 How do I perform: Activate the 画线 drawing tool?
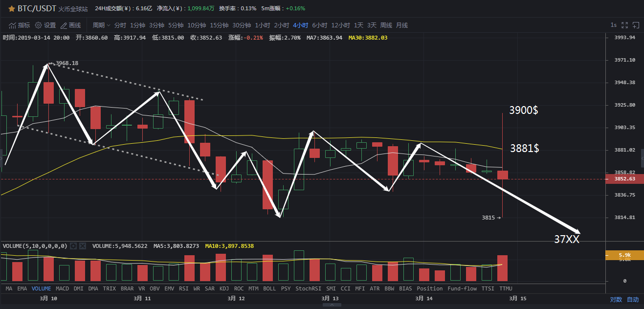point(70,25)
